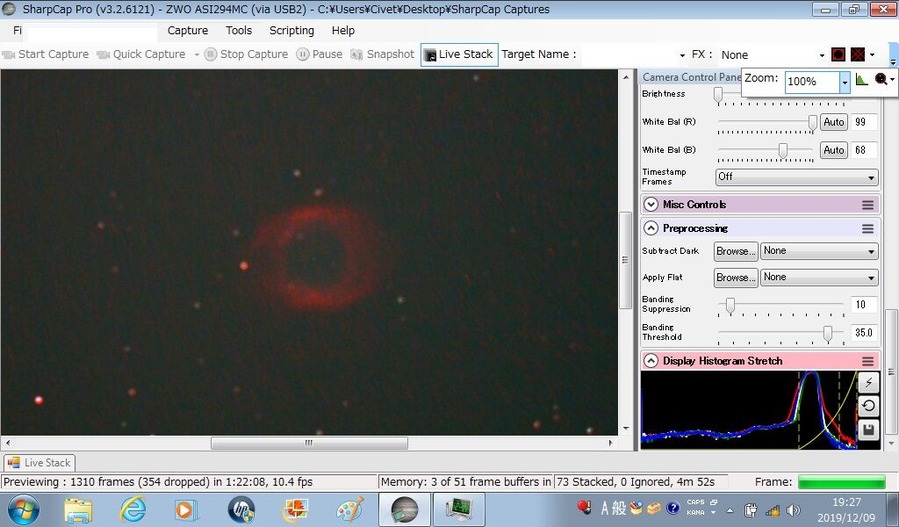
Task: Open the reticule options dropdown arrow
Action: [x=872, y=55]
